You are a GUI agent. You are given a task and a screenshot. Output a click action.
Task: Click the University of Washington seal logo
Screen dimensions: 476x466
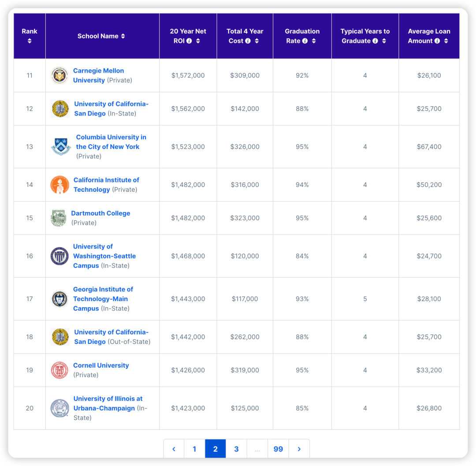[x=59, y=256]
